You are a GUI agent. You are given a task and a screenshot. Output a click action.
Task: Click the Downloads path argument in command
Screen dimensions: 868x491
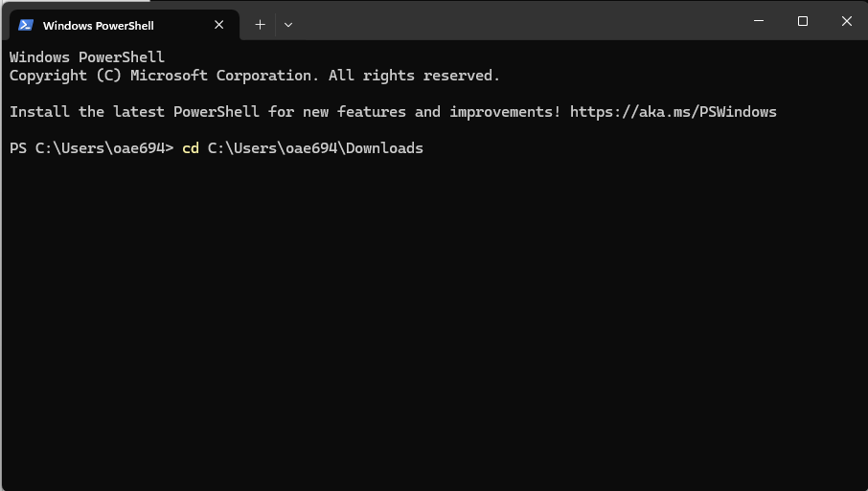(x=315, y=148)
